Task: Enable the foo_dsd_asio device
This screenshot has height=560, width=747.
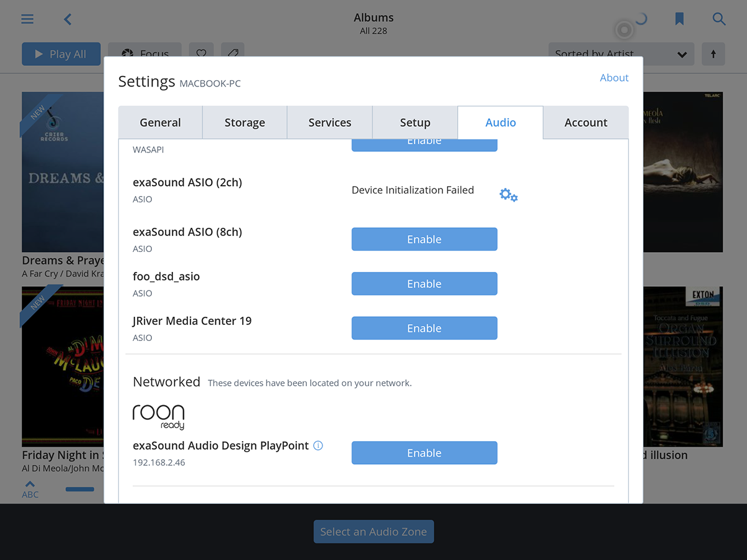Action: [425, 284]
